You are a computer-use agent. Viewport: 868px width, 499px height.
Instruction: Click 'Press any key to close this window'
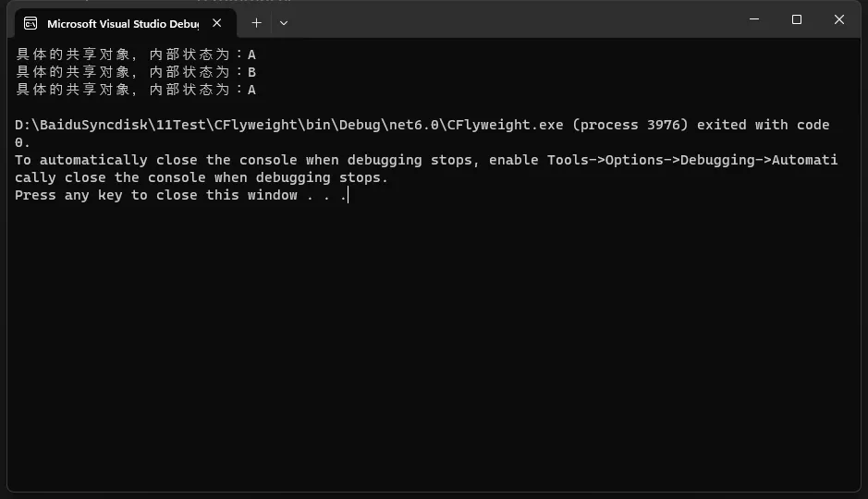tap(156, 195)
